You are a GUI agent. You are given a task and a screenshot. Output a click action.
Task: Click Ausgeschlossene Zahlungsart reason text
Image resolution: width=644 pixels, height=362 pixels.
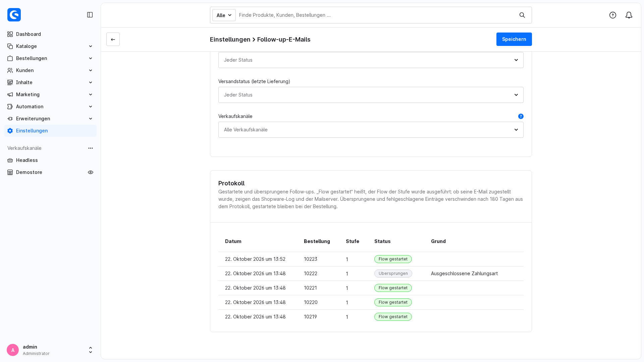(464, 274)
